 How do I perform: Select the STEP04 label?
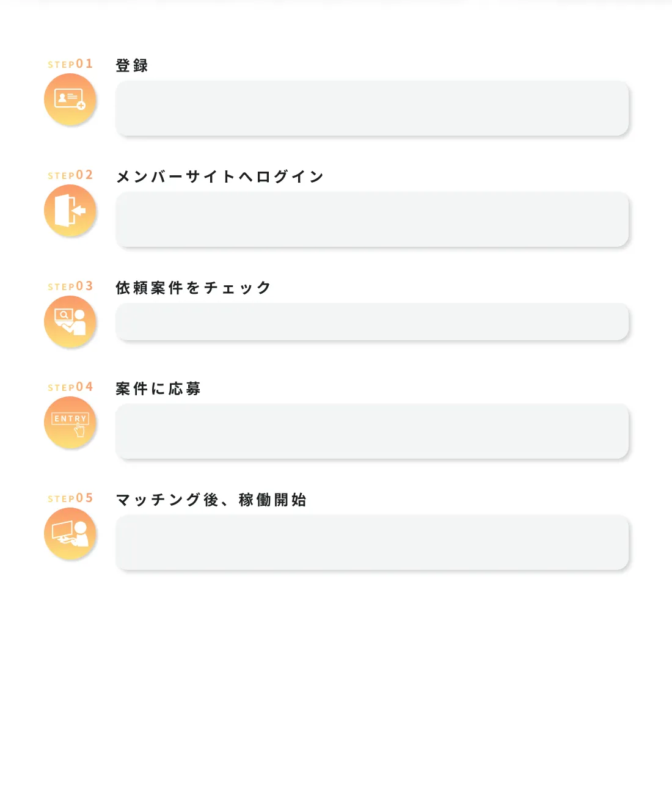point(70,387)
